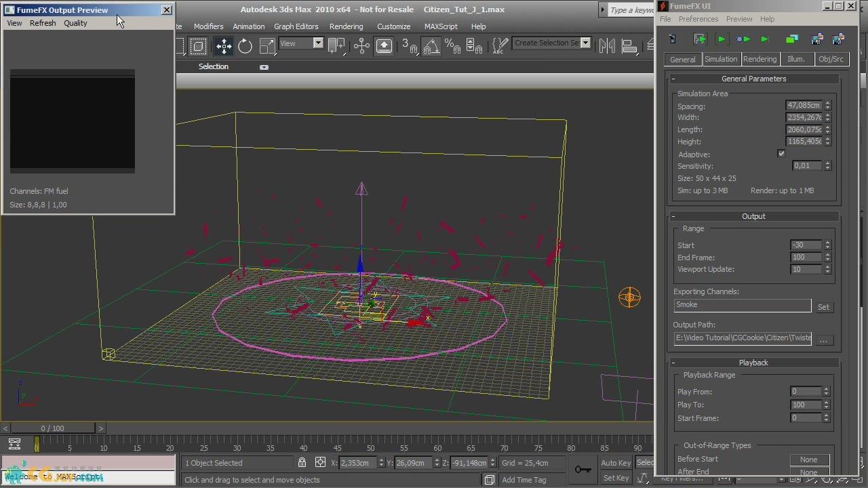The width and height of the screenshot is (868, 488).
Task: Toggle Window/Crossing selection mode
Action: coord(198,45)
